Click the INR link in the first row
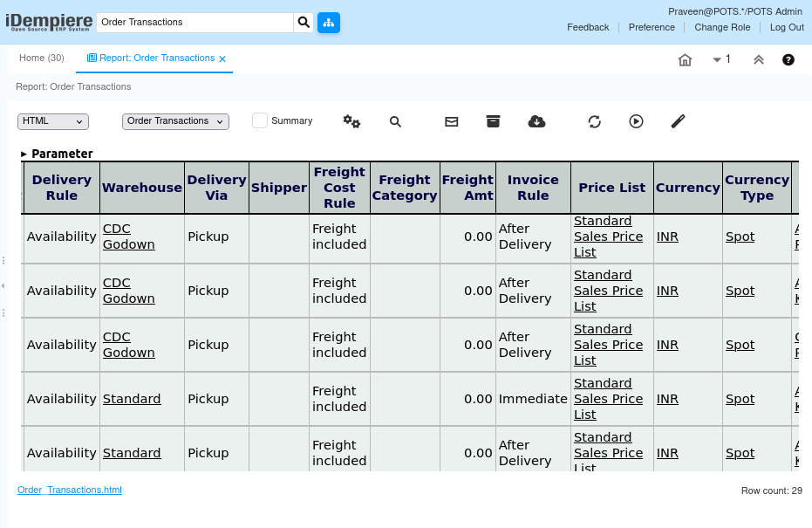 (x=667, y=237)
